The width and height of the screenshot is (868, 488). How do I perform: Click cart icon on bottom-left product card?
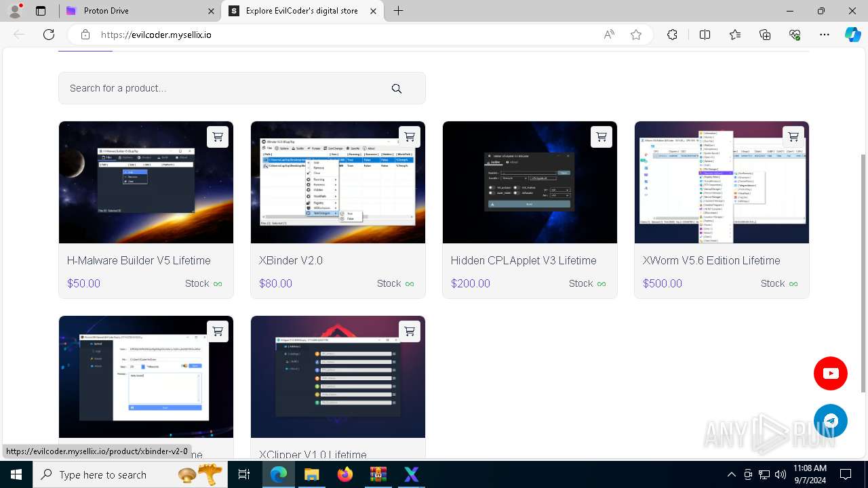[x=218, y=331]
